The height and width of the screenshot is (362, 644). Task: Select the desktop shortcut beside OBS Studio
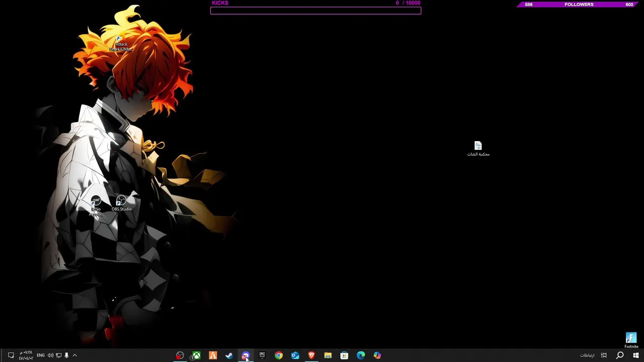(x=96, y=207)
